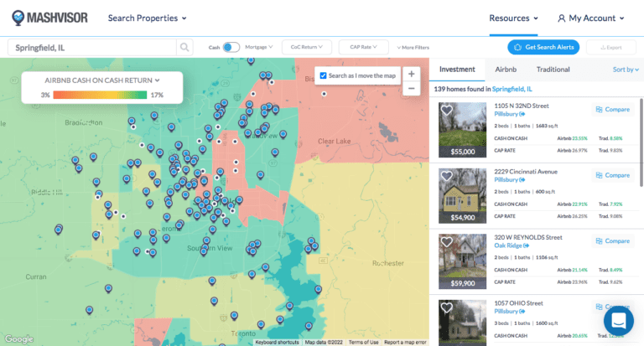Screen dimensions: 644x346
Task: Open the chat support bubble icon
Action: tap(619, 320)
